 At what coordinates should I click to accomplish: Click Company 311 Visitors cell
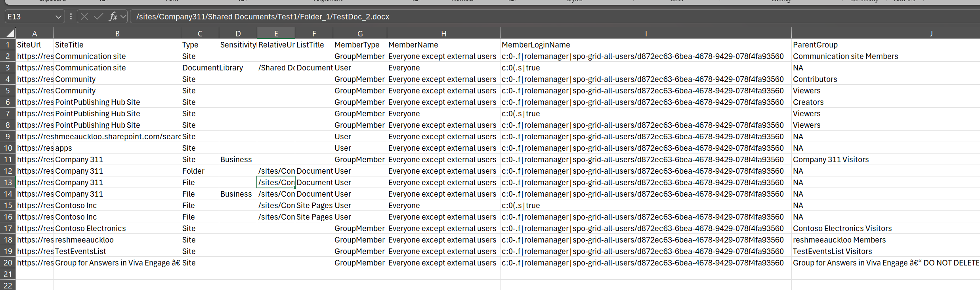click(x=886, y=159)
